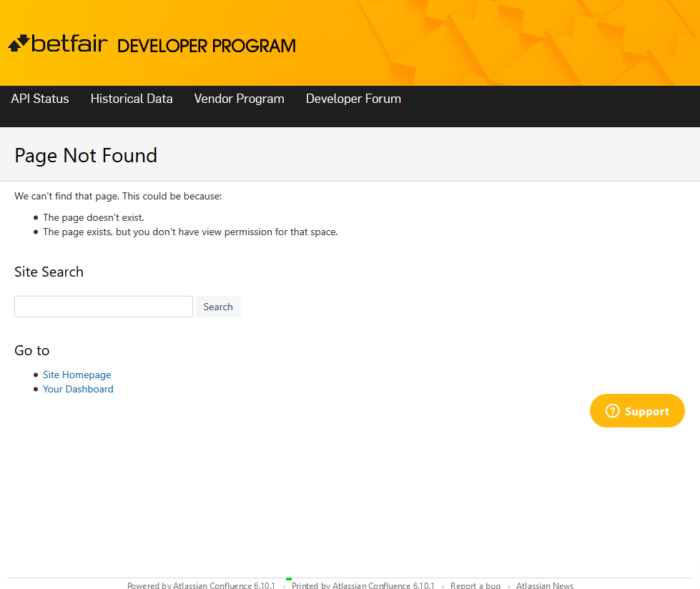Click the text 'The page doesn't exist.'

pos(93,218)
